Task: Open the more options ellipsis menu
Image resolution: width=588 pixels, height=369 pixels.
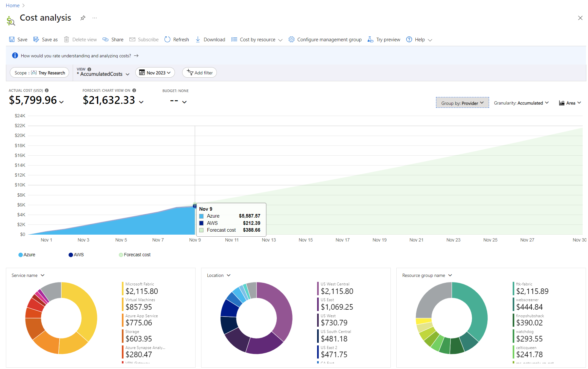Action: (x=95, y=18)
